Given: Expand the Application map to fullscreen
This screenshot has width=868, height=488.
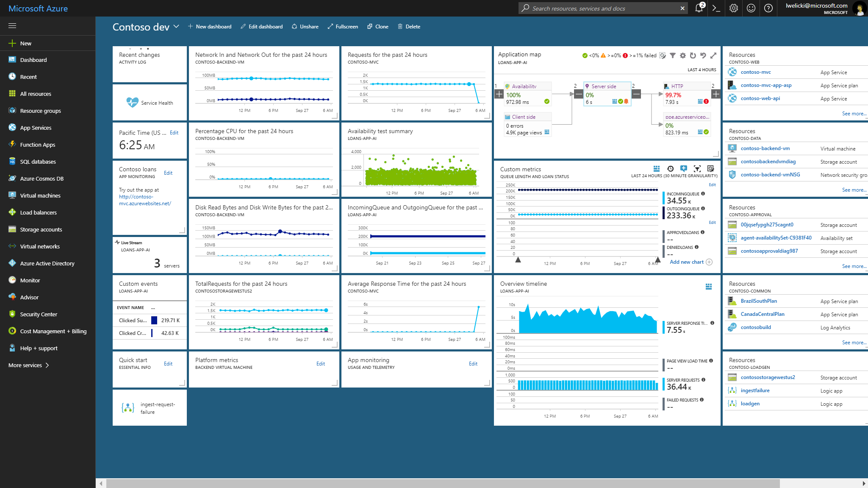Looking at the screenshot, I should (x=713, y=56).
